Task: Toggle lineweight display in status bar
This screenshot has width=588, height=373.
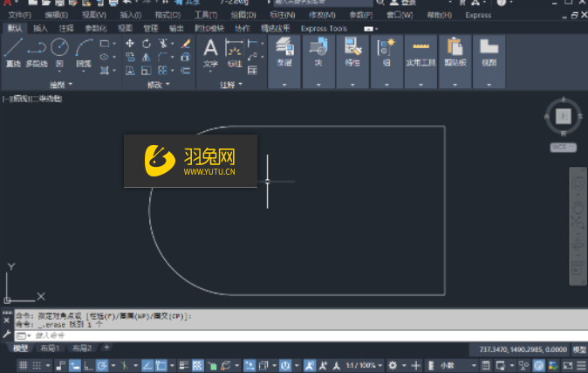Action: pyautogui.click(x=184, y=365)
